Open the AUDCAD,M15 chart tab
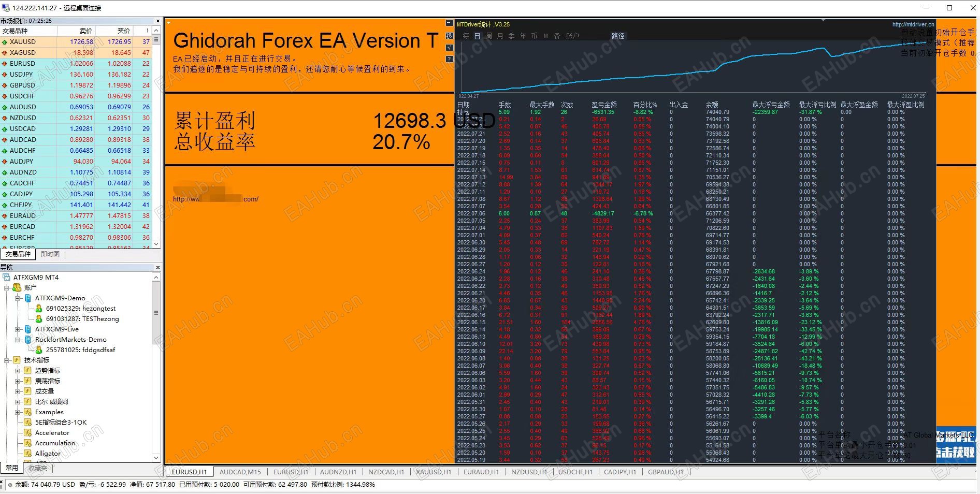Screen dimensions: 980x494 [x=240, y=472]
